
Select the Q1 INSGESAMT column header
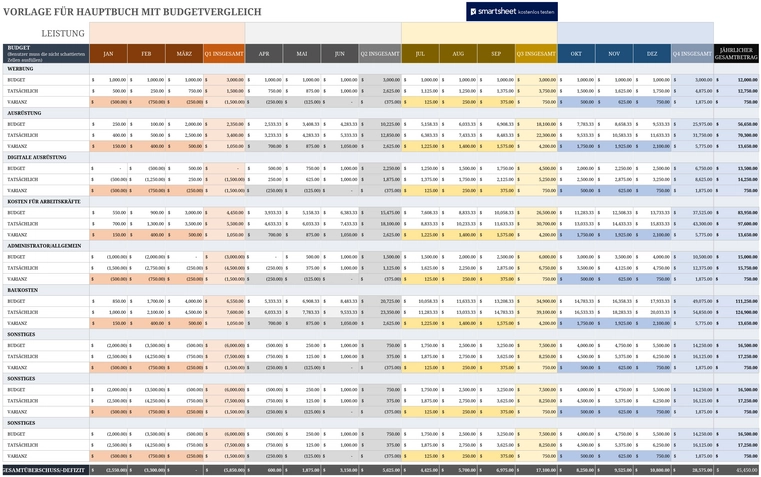pos(224,54)
